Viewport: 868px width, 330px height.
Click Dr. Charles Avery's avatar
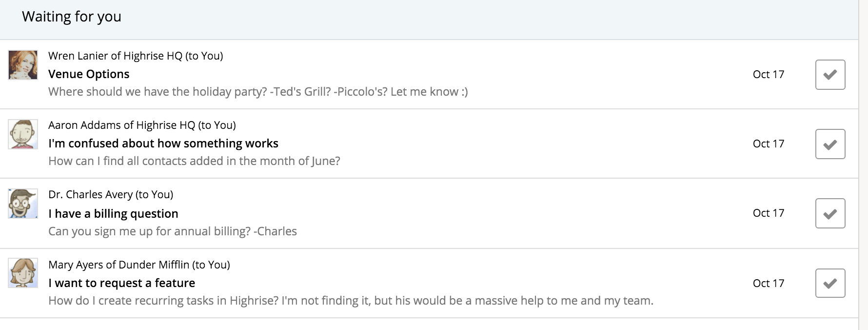click(23, 204)
